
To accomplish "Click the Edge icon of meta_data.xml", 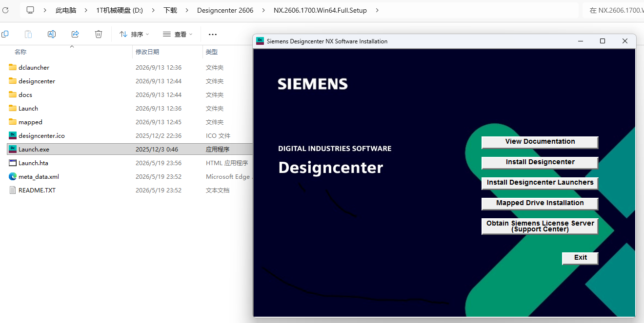I will coord(13,176).
